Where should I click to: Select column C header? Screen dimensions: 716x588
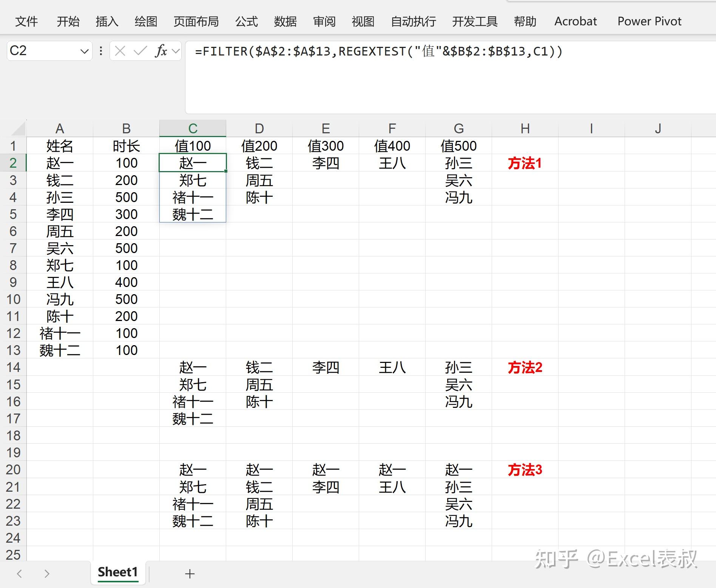193,129
